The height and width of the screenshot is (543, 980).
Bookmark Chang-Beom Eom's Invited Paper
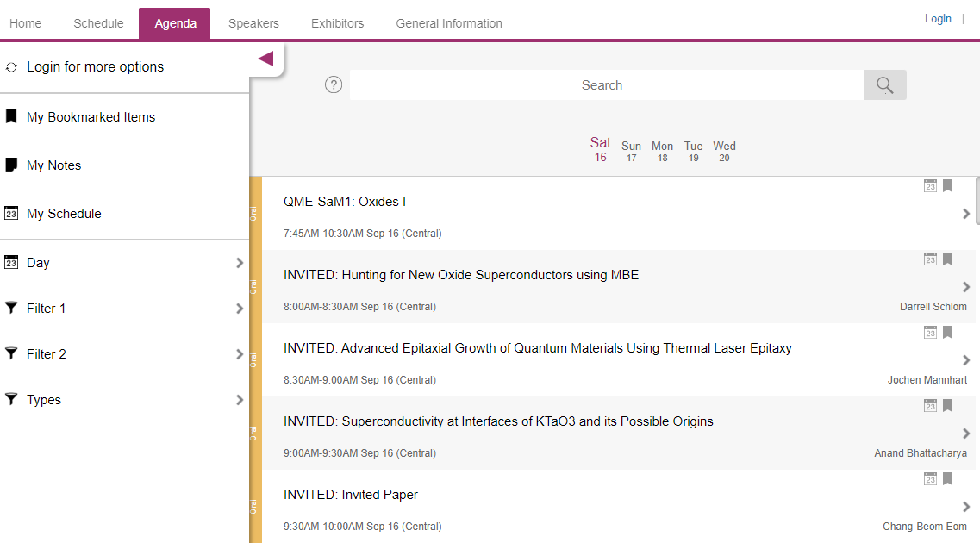(x=947, y=479)
